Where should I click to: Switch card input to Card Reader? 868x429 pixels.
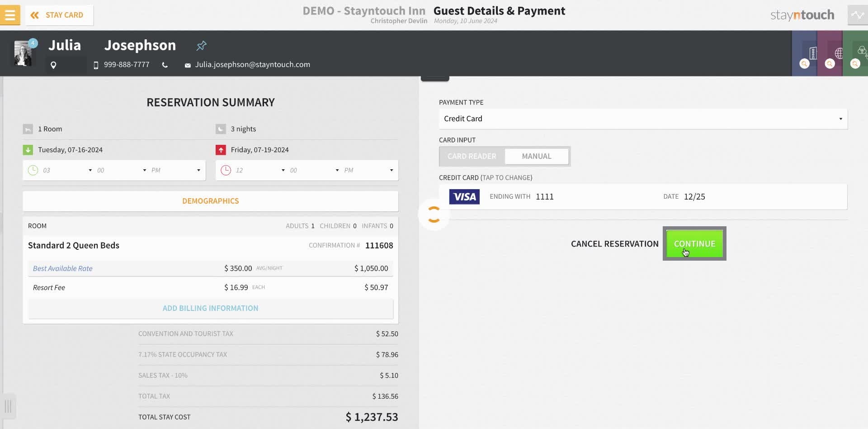coord(472,156)
